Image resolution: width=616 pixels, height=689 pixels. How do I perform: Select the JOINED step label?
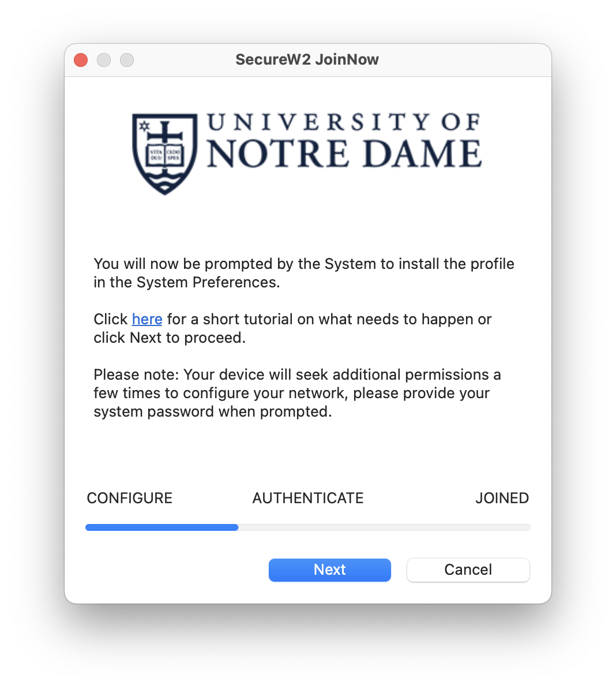point(502,498)
